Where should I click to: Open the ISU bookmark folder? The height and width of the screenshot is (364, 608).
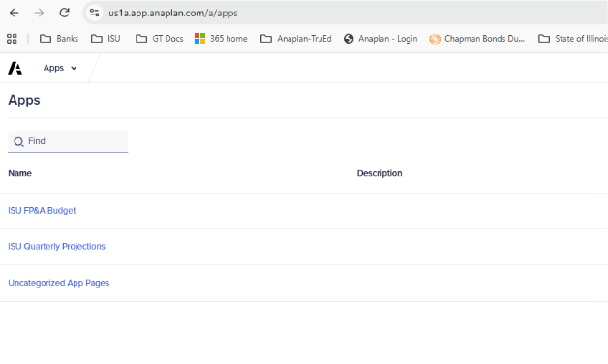tap(106, 39)
